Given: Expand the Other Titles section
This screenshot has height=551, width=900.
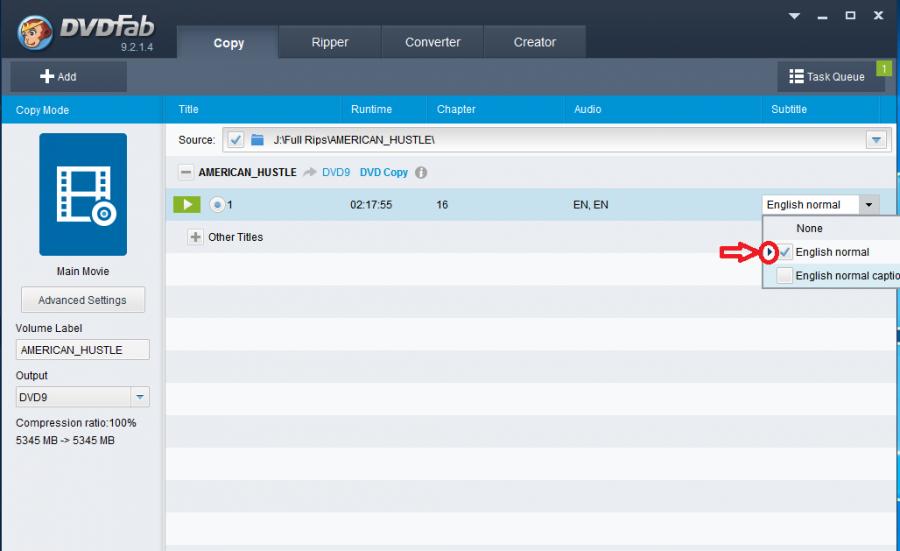Looking at the screenshot, I should [196, 237].
